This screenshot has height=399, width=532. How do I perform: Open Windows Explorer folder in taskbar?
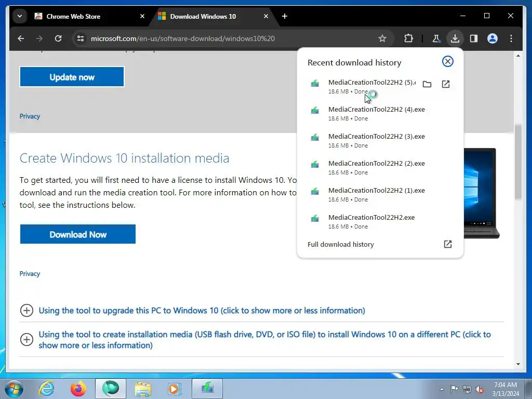(143, 389)
